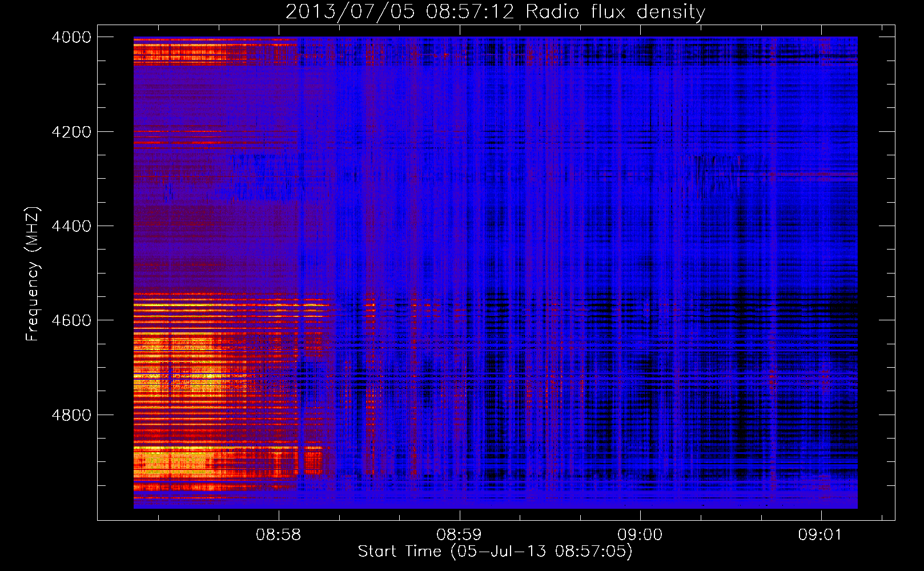Click the 09:01 time tick label
The image size is (924, 571).
tap(821, 534)
